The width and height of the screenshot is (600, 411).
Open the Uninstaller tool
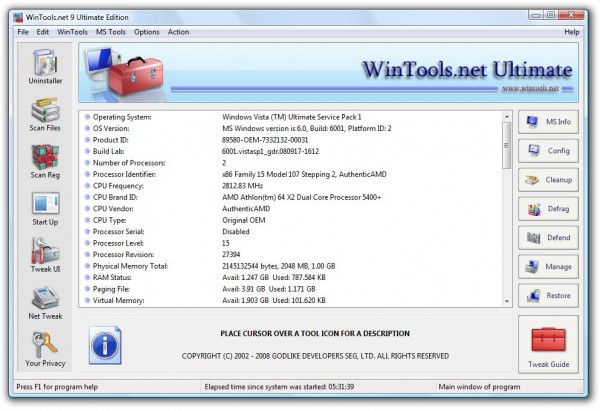pos(45,66)
